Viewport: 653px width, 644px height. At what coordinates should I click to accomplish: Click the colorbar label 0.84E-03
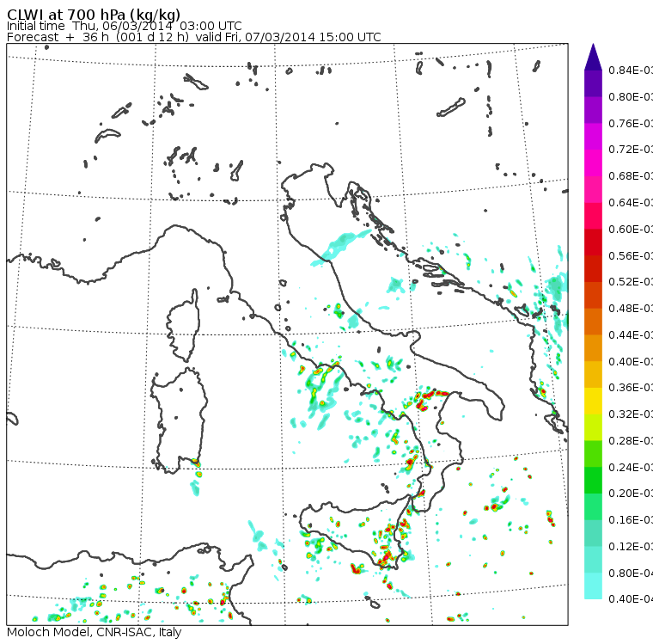pos(631,71)
